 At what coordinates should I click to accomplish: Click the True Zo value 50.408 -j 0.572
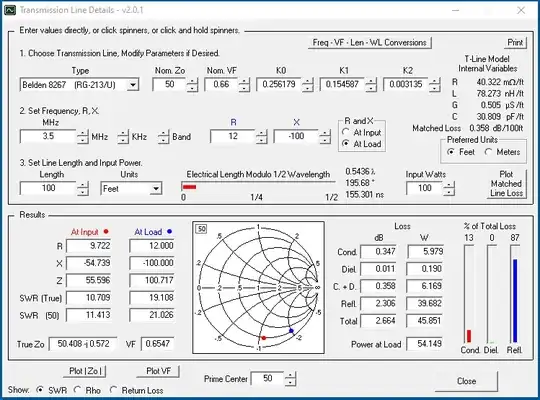click(x=83, y=344)
